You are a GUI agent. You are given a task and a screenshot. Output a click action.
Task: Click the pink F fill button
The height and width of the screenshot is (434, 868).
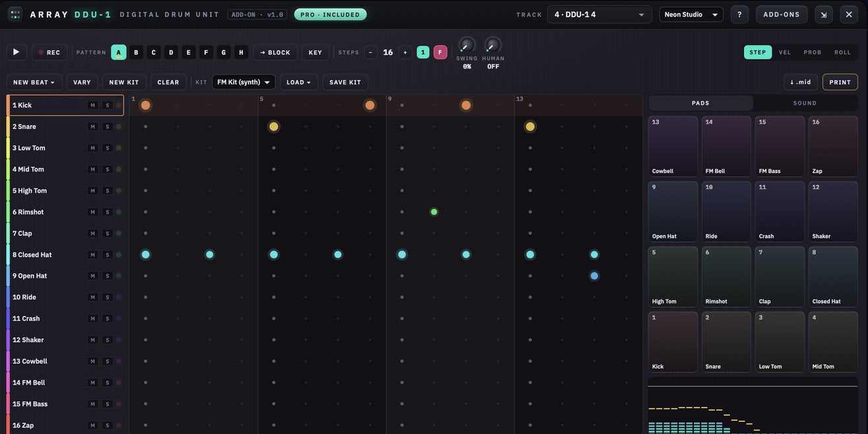pyautogui.click(x=440, y=52)
